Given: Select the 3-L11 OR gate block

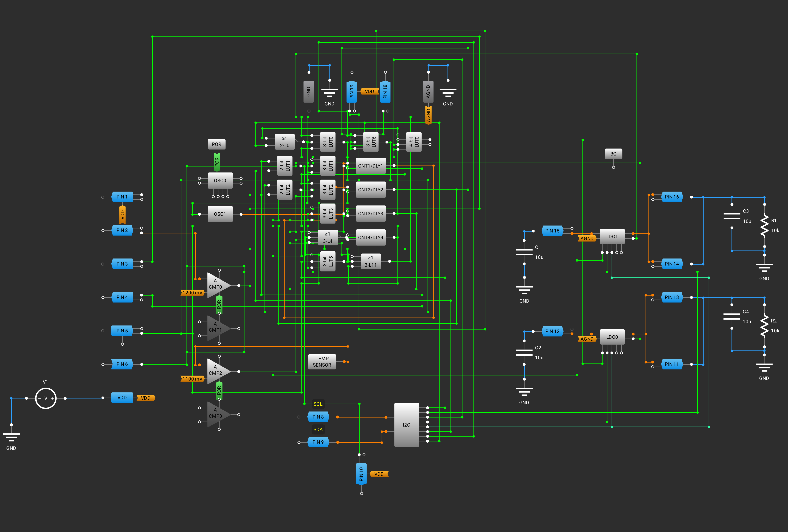Looking at the screenshot, I should (x=370, y=262).
